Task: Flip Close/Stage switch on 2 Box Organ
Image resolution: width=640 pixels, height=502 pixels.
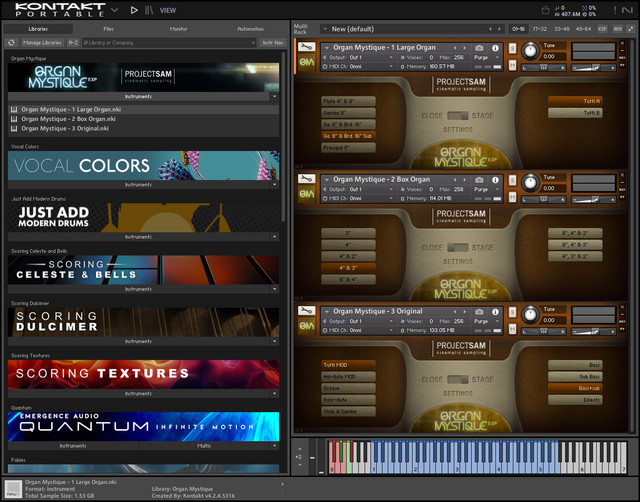Action: pos(458,247)
